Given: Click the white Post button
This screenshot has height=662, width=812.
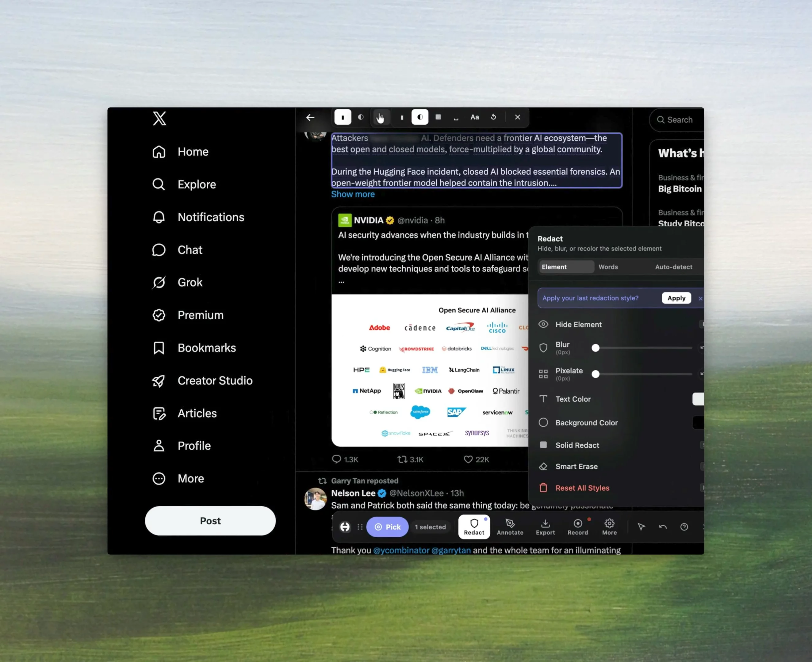Looking at the screenshot, I should [210, 521].
